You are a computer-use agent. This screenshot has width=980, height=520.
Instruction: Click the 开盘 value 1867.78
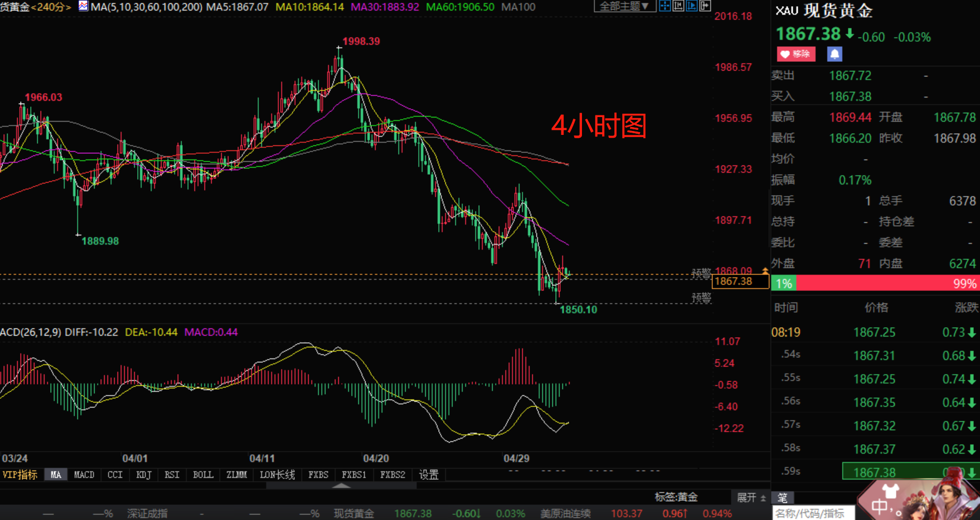click(x=955, y=117)
